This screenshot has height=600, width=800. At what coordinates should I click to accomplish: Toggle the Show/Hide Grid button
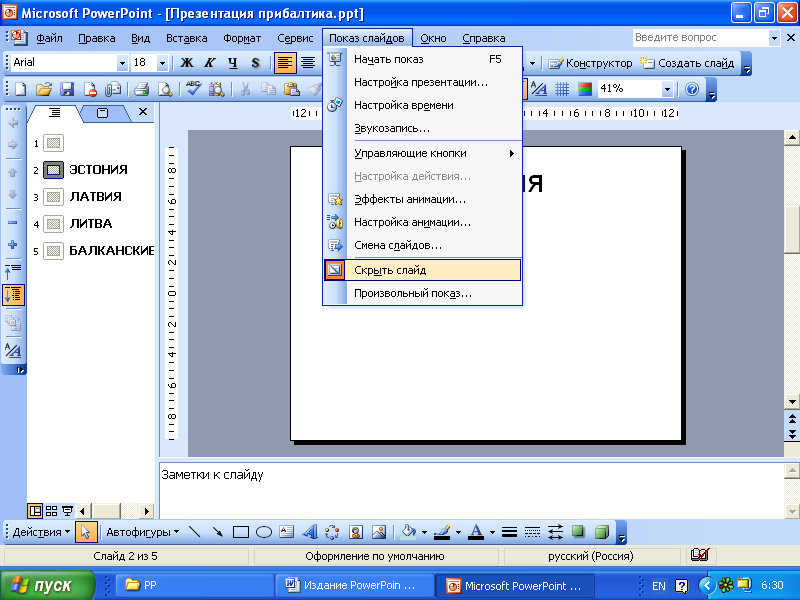point(562,89)
